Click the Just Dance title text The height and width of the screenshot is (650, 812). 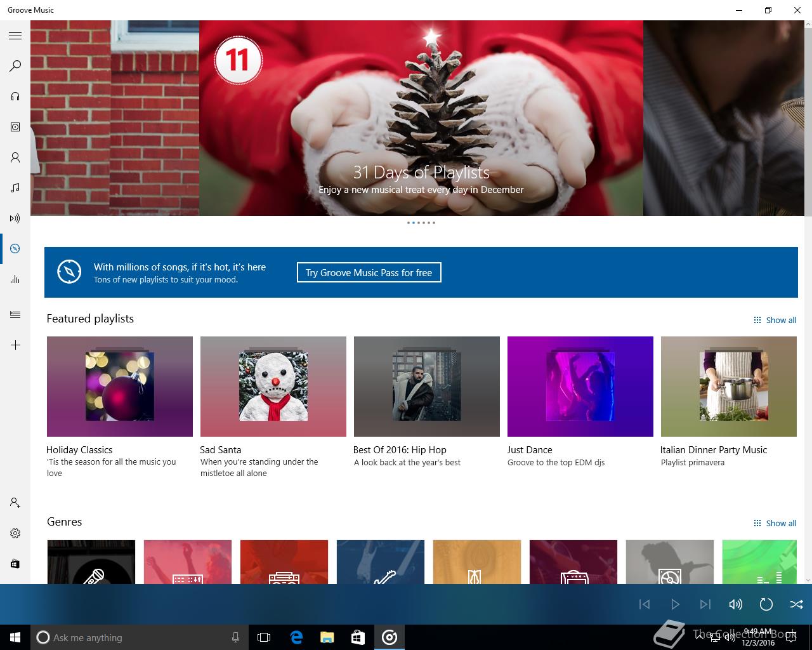click(530, 449)
